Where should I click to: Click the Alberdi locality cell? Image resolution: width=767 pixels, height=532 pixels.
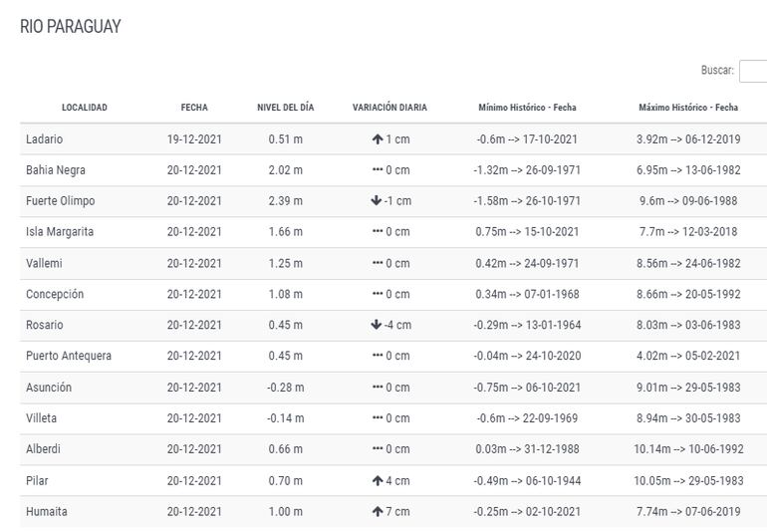43,449
